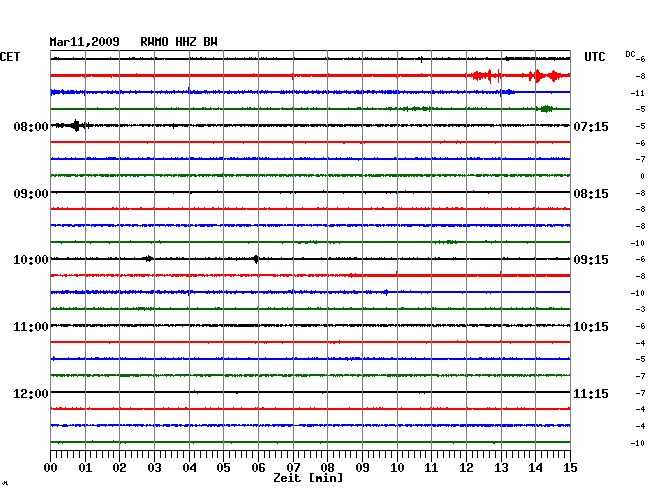Click red seismic burst between minutes 12 and 13

coord(486,76)
